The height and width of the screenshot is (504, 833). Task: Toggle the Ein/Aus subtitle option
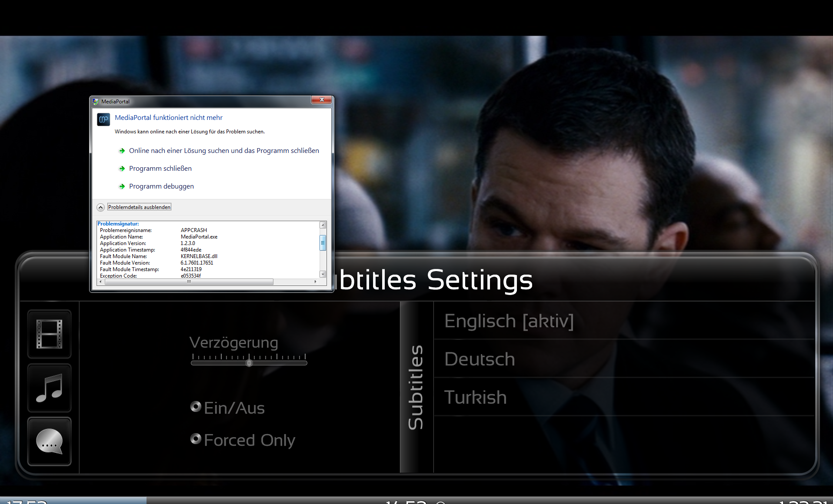[196, 407]
